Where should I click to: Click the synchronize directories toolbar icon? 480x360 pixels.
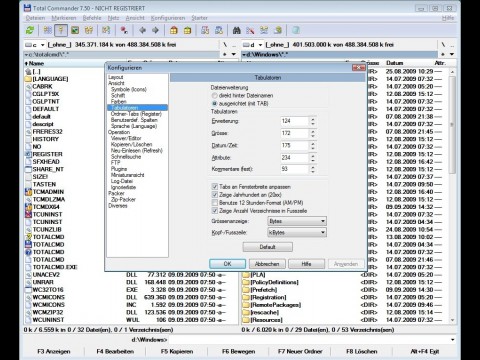pos(264,30)
